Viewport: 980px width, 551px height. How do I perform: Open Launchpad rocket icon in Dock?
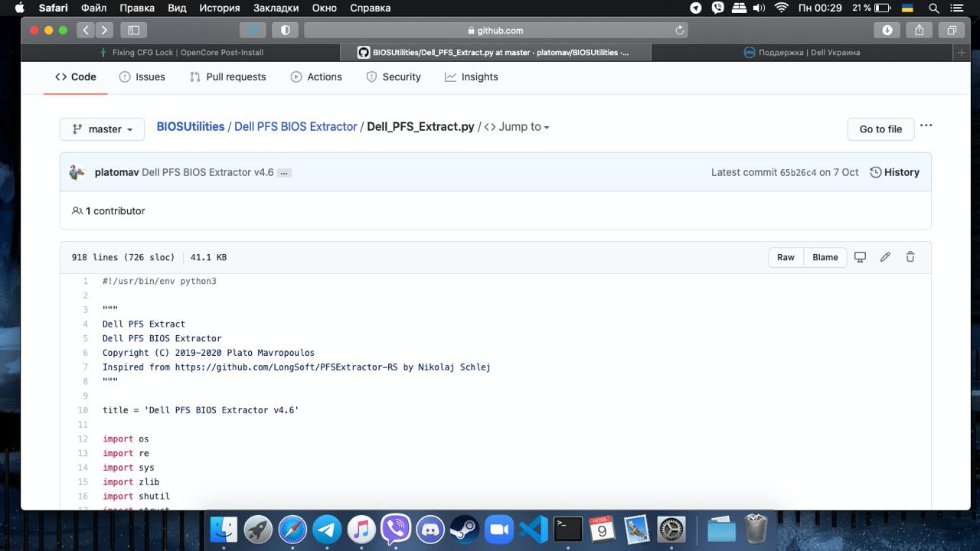tap(258, 529)
